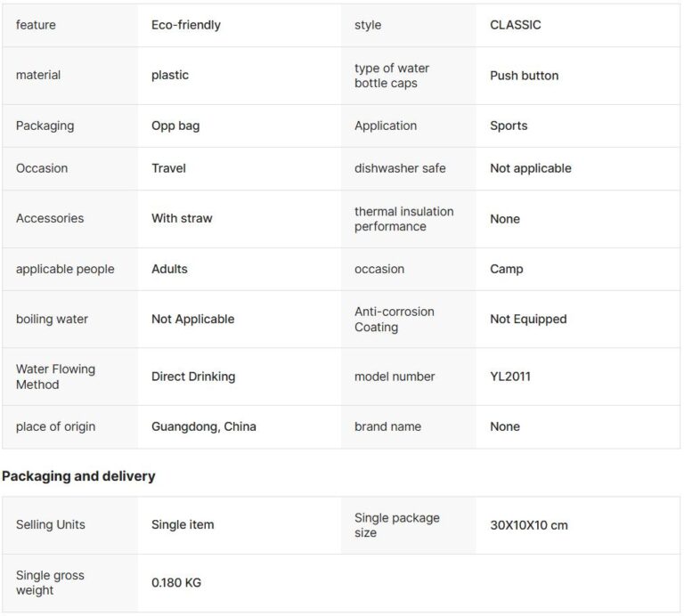Select the Adults applicable people value

(x=169, y=269)
